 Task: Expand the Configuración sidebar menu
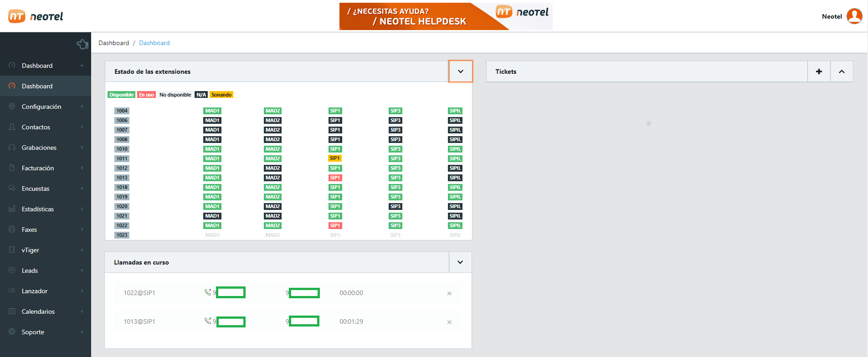point(41,107)
